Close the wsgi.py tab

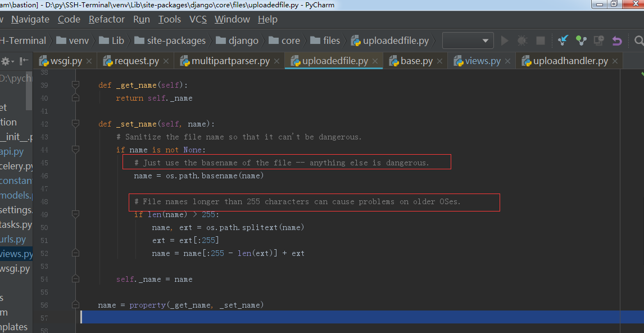coord(89,61)
